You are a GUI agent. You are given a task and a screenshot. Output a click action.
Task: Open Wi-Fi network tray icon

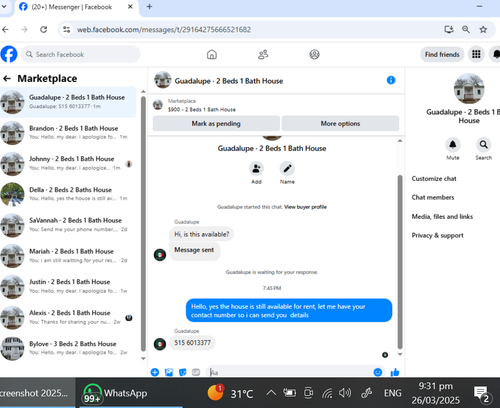(x=327, y=394)
